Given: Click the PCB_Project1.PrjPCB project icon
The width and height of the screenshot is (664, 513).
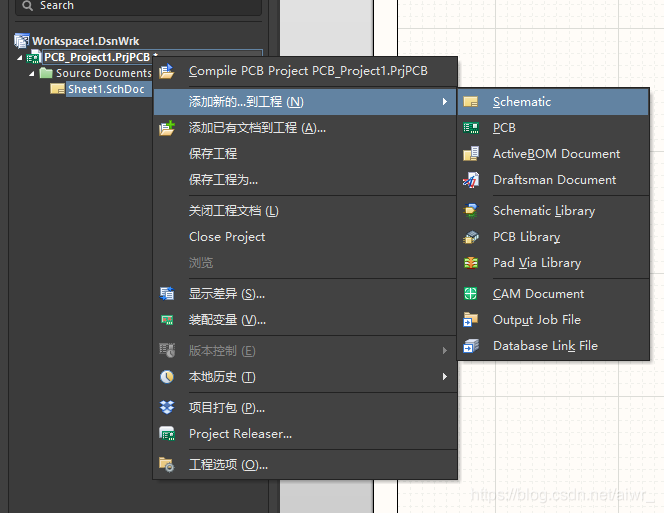Looking at the screenshot, I should (x=33, y=57).
